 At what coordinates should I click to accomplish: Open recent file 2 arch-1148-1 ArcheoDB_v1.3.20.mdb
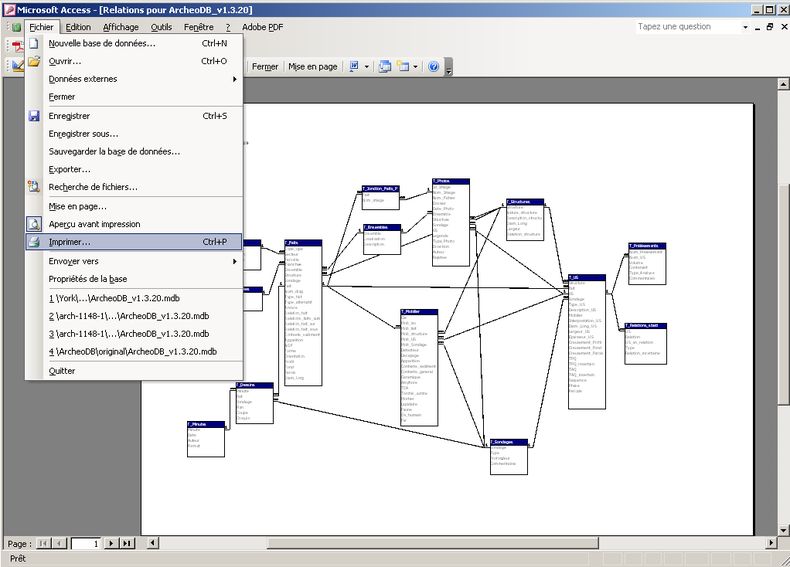tap(135, 316)
